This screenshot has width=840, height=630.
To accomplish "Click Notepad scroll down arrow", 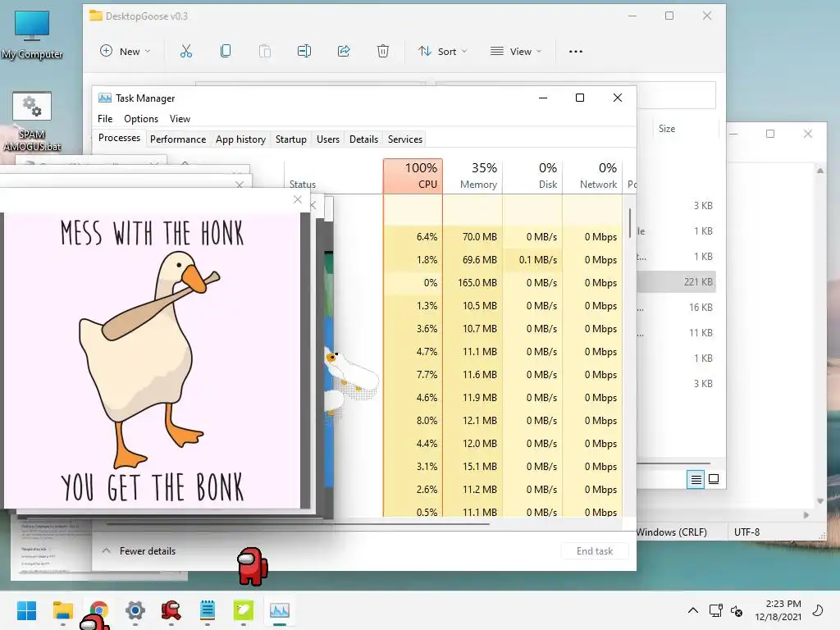I will click(x=820, y=501).
